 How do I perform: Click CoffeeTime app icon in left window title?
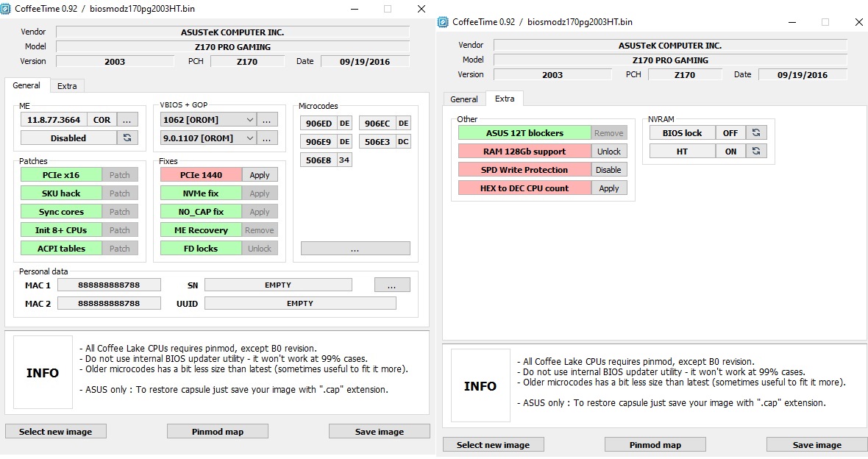click(6, 9)
